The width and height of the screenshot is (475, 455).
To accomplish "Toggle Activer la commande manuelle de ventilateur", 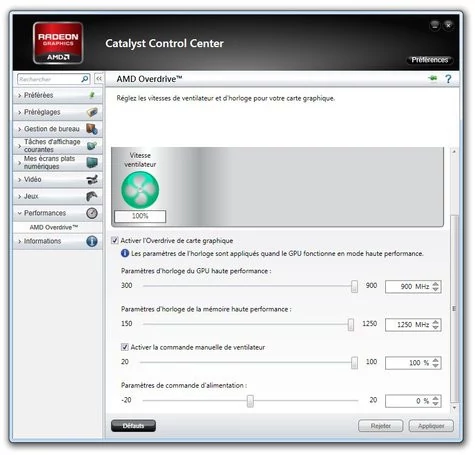I will click(125, 347).
